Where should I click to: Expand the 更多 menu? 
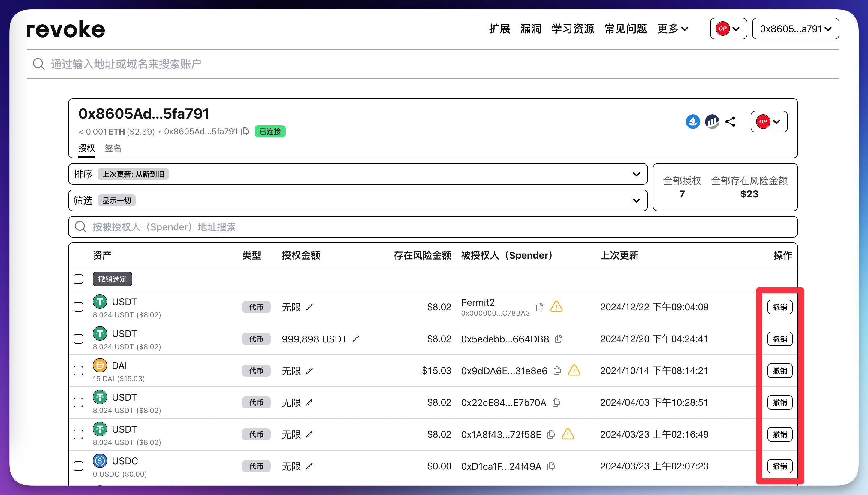[673, 29]
